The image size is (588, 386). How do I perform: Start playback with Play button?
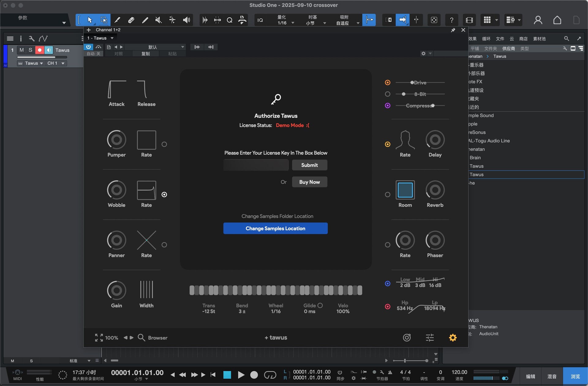pos(241,375)
